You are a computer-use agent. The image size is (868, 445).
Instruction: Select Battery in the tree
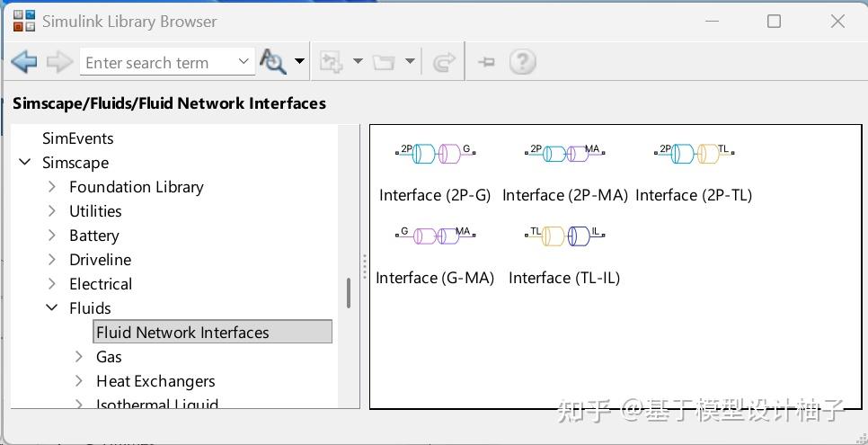[94, 236]
